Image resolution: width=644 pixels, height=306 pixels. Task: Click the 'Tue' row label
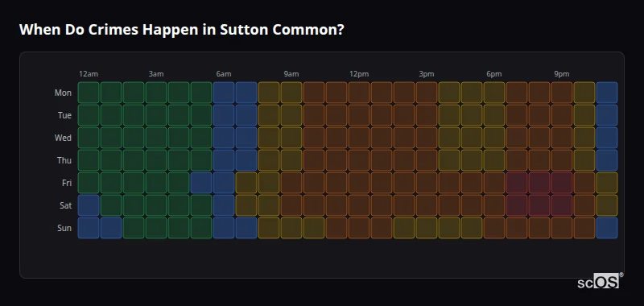(64, 115)
